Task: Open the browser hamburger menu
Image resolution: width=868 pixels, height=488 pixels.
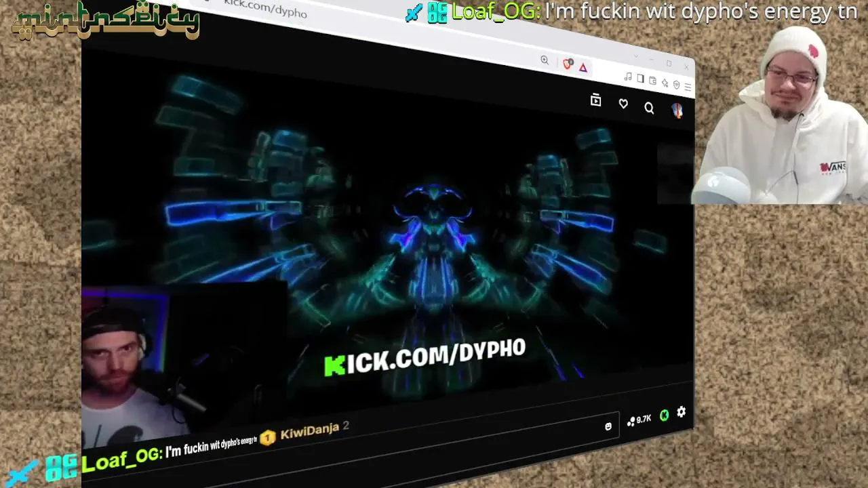Action: tap(688, 87)
